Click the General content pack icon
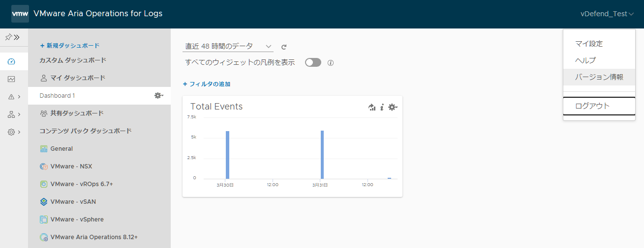Image resolution: width=644 pixels, height=248 pixels. pyautogui.click(x=44, y=149)
